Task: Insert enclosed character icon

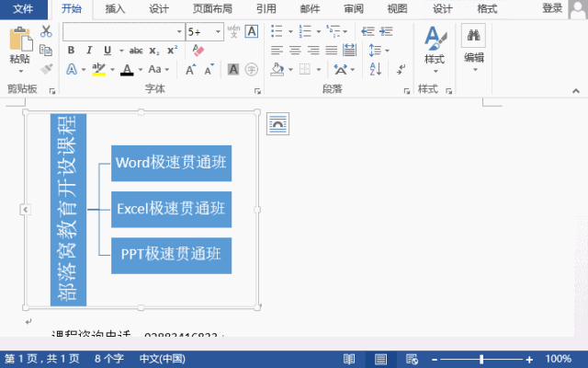Action: click(251, 70)
